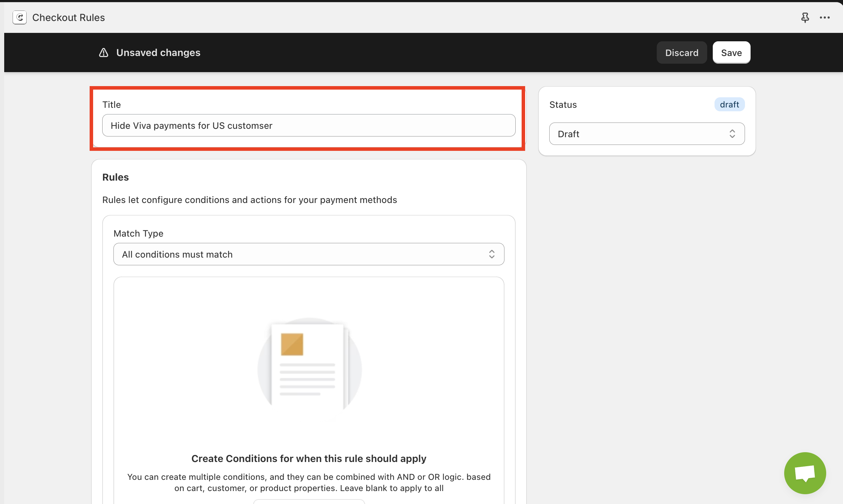Pin the Checkout Rules app
The image size is (843, 504).
(x=805, y=17)
